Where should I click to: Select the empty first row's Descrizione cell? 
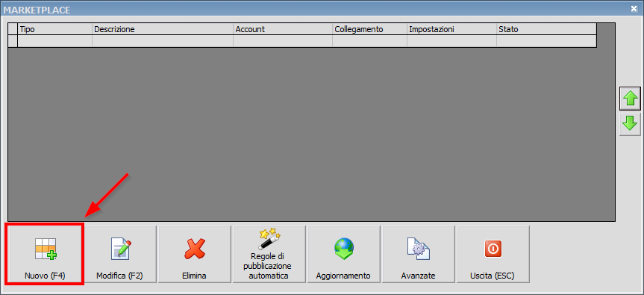163,41
